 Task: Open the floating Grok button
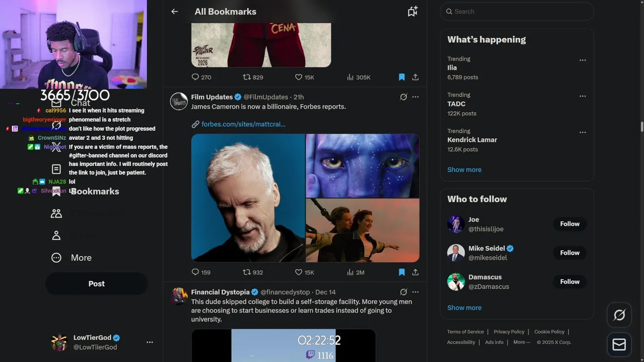coord(619,315)
